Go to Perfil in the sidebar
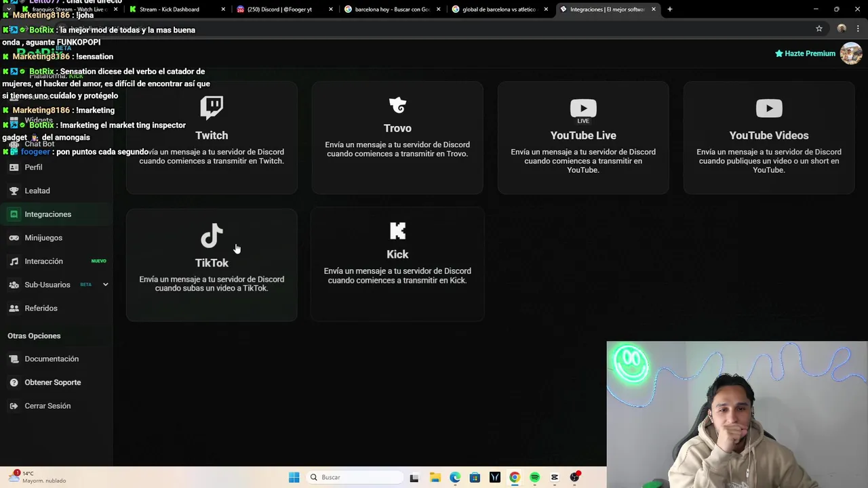Viewport: 868px width, 488px height. click(x=33, y=167)
